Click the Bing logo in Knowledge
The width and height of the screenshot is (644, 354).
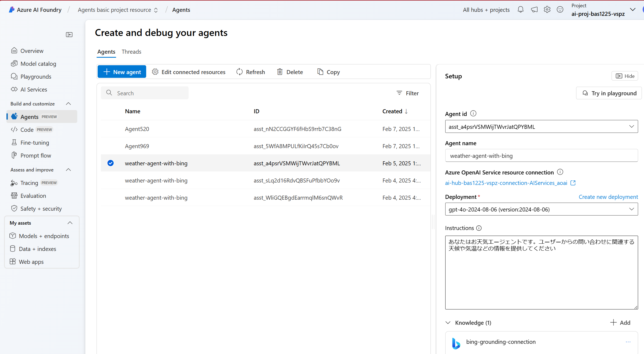tap(456, 343)
